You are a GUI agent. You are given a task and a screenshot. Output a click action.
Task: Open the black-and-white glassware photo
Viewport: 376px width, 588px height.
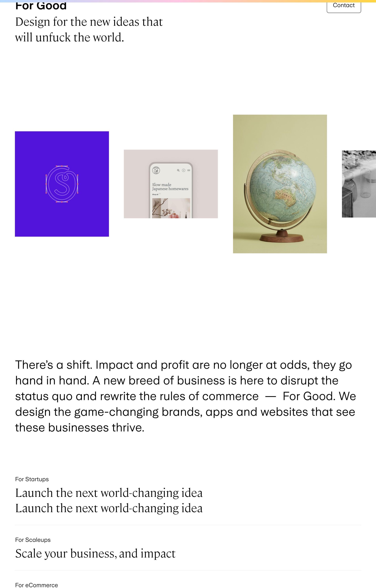[x=359, y=184]
